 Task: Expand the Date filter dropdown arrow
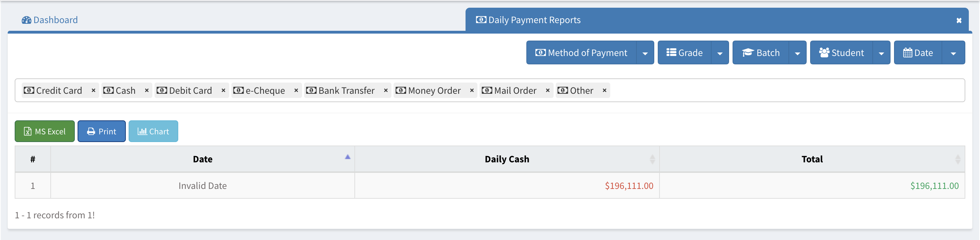(953, 53)
